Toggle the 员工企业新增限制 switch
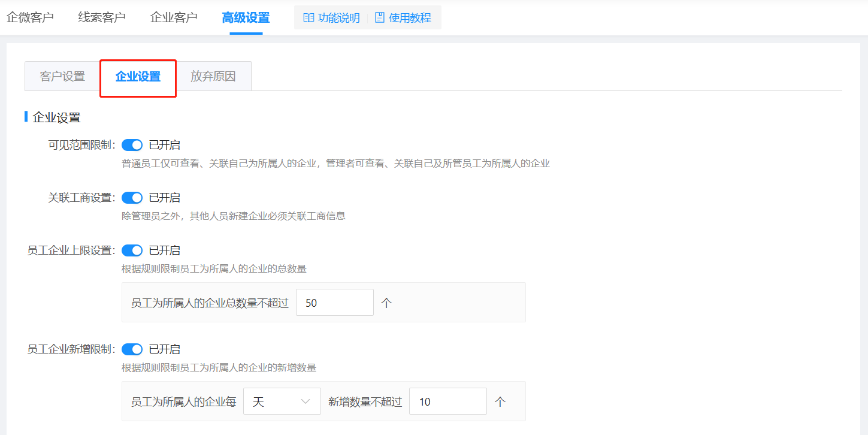This screenshot has width=868, height=435. (x=132, y=349)
